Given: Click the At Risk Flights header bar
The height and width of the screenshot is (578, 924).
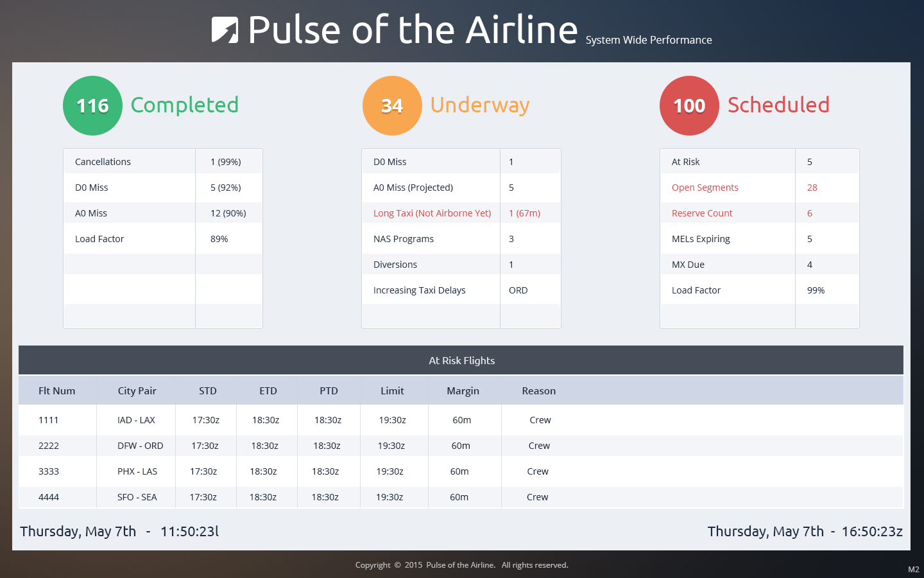Looking at the screenshot, I should (x=461, y=360).
